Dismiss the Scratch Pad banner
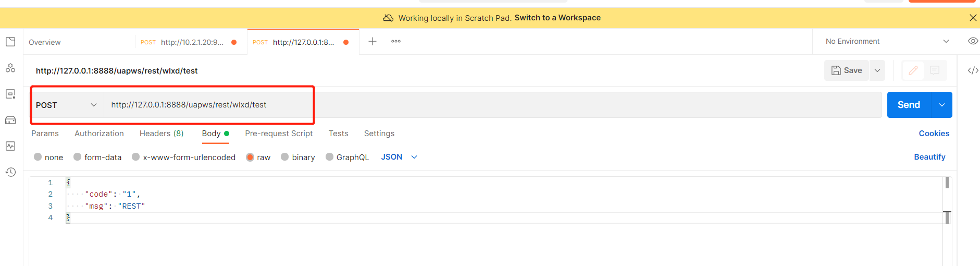This screenshot has width=980, height=266. [x=973, y=18]
